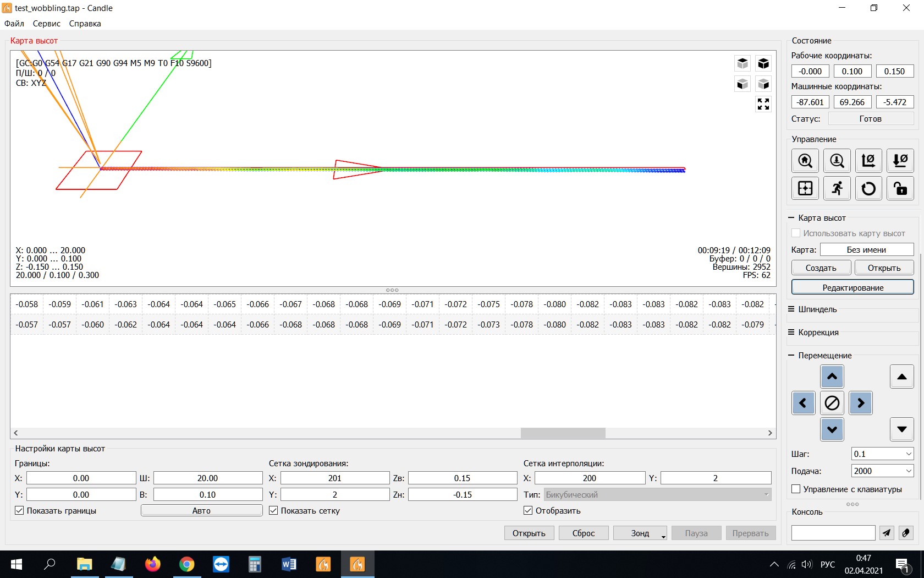Screen dimensions: 924x578
Task: Open Word from the taskbar
Action: pos(289,564)
